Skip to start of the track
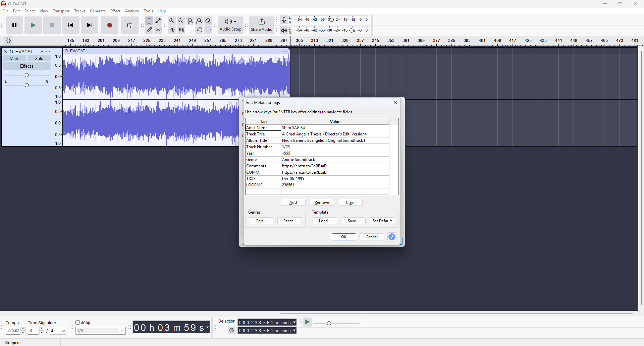644x346 pixels. pyautogui.click(x=71, y=25)
